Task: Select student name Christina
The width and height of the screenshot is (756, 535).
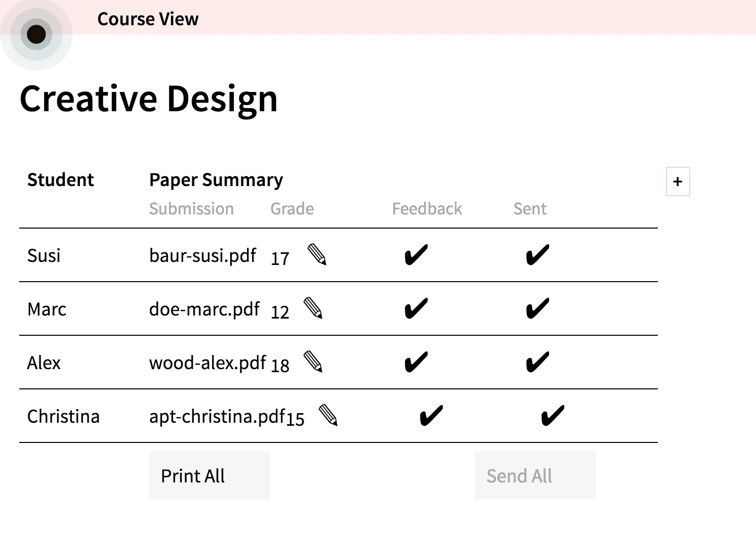Action: tap(64, 417)
